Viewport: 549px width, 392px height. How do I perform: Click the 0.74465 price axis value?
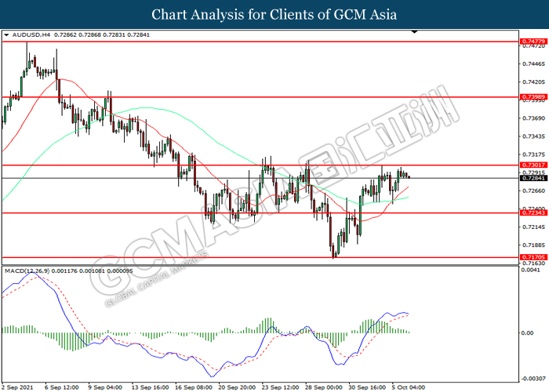click(533, 64)
